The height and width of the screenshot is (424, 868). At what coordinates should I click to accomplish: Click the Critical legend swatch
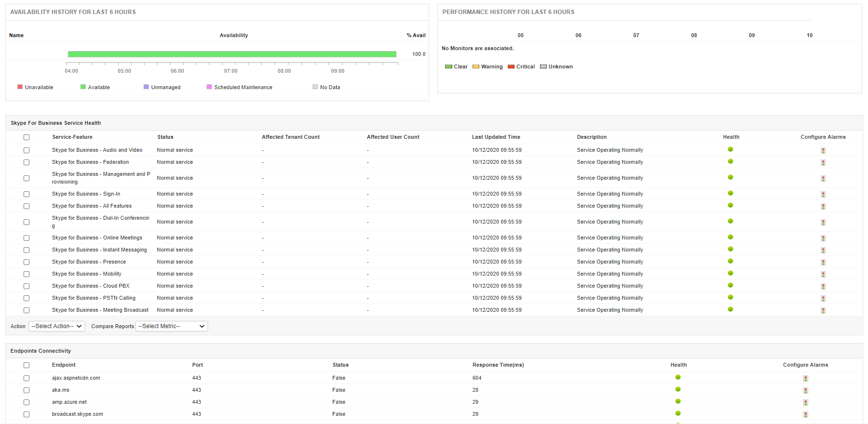point(511,66)
